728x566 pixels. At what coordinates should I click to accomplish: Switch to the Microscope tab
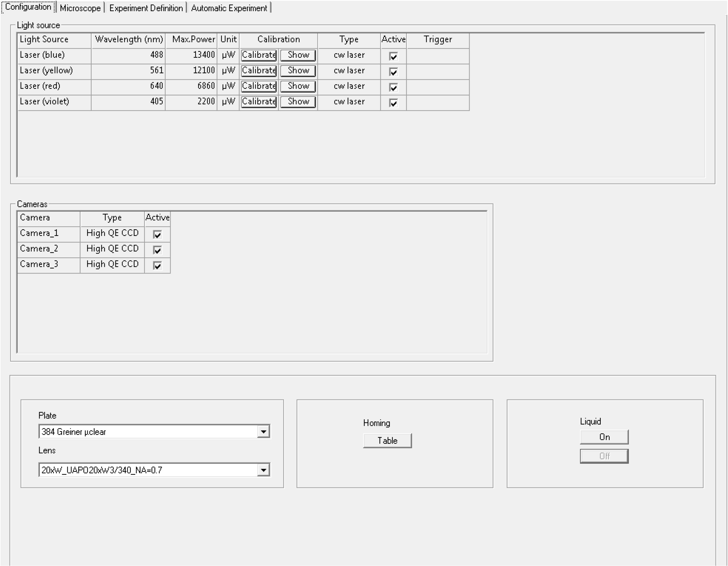(x=80, y=8)
